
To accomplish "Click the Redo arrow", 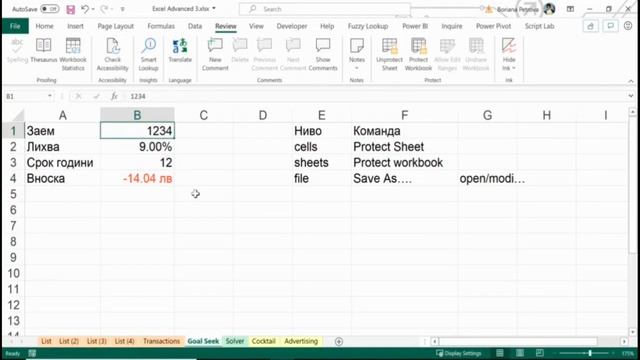I will tap(104, 9).
